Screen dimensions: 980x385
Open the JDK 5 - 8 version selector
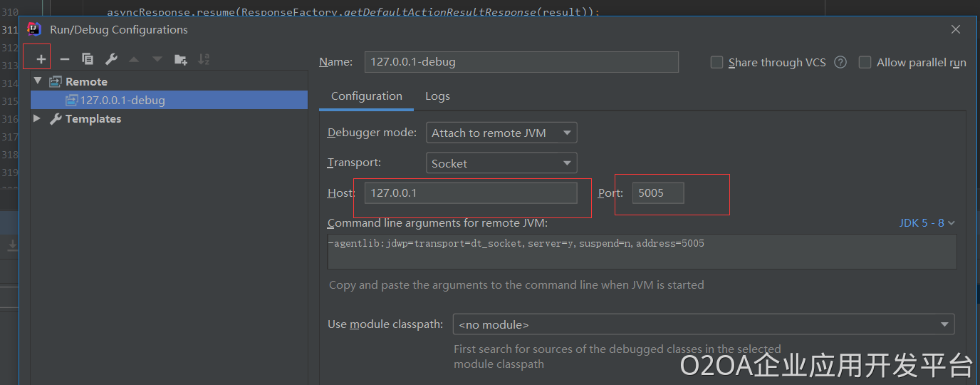[x=927, y=223]
